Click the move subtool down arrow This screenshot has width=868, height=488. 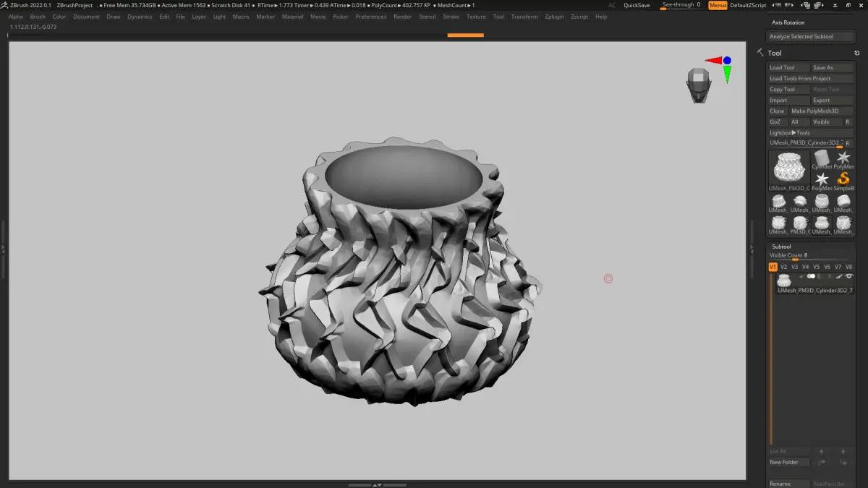843,452
